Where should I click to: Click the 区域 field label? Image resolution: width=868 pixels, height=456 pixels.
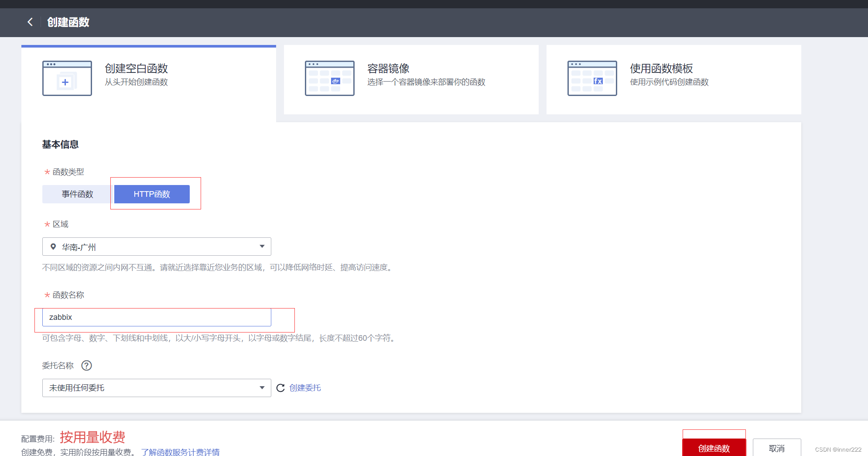pyautogui.click(x=61, y=224)
